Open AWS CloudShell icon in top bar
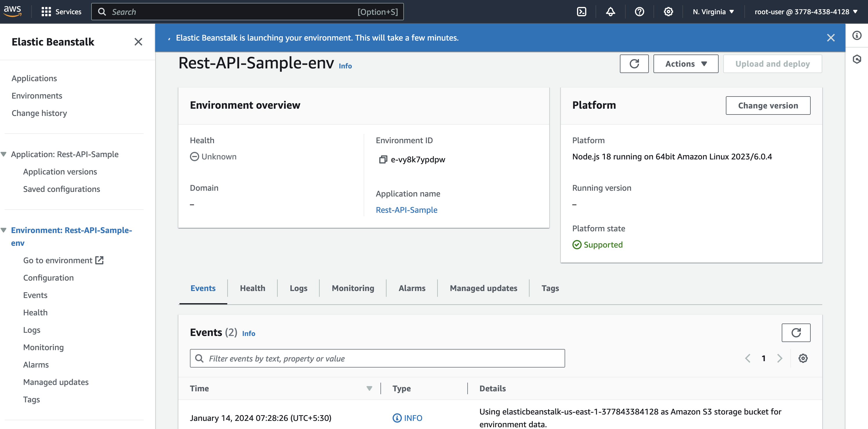Image resolution: width=868 pixels, height=429 pixels. (x=581, y=12)
